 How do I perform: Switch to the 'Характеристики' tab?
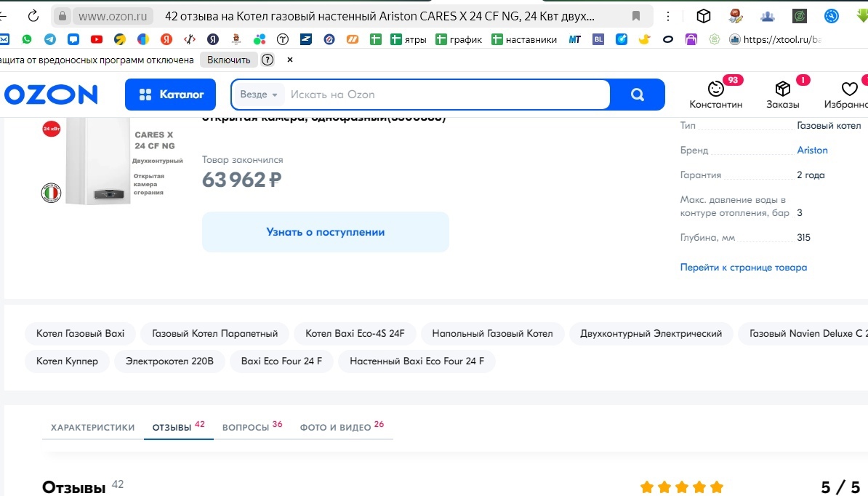(92, 428)
